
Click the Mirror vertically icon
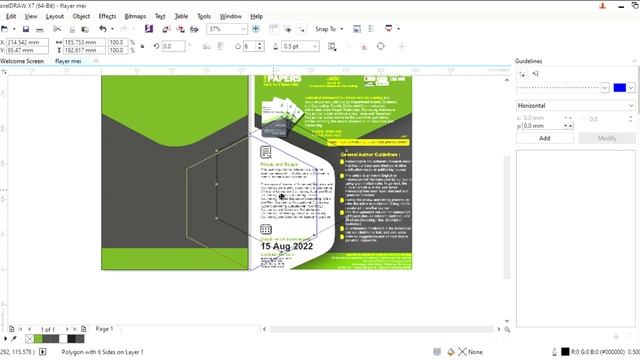click(x=220, y=46)
